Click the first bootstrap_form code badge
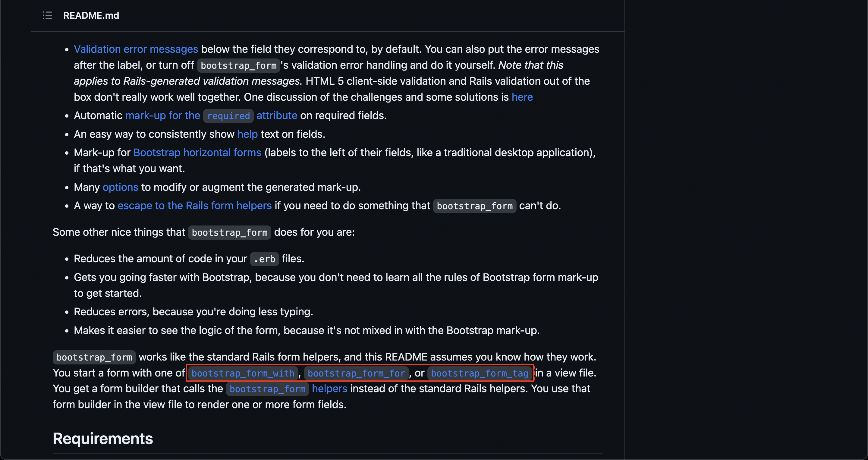868x460 pixels. point(238,65)
